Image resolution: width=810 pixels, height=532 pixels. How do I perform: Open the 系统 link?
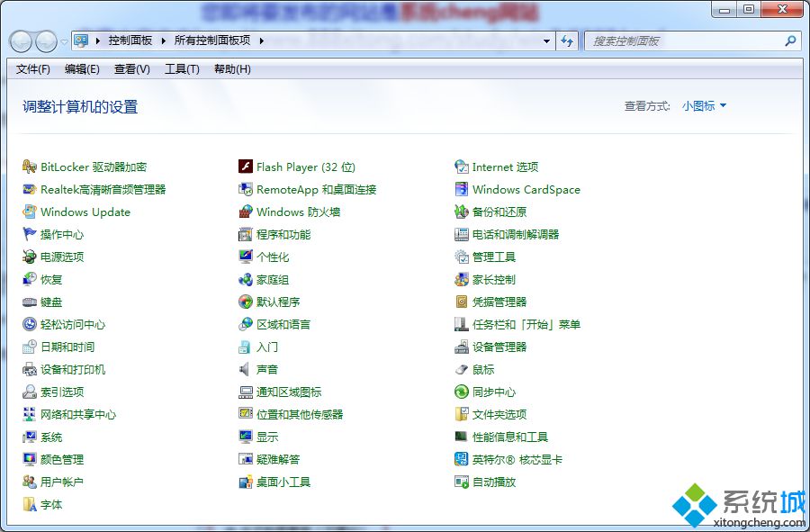(51, 437)
